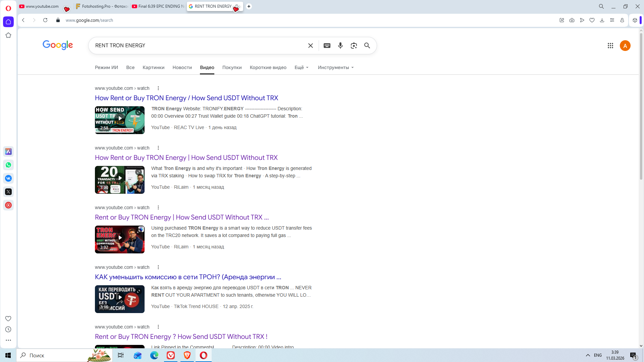Open options menu for first result
644x362 pixels.
[x=158, y=88]
